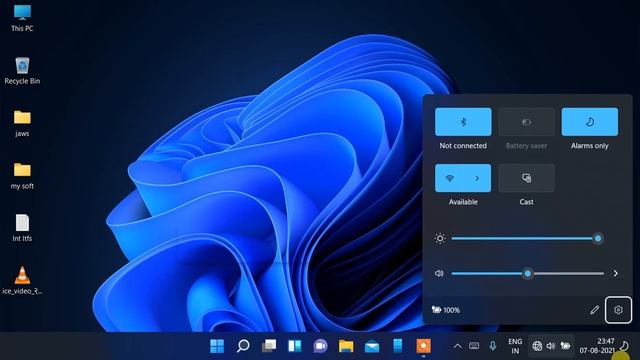The width and height of the screenshot is (640, 360).
Task: Click the battery 100% indicator
Action: tap(446, 310)
